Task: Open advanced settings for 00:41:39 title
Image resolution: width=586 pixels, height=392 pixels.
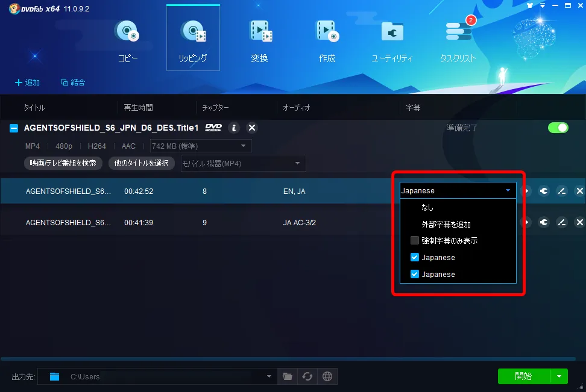Action: coord(544,223)
